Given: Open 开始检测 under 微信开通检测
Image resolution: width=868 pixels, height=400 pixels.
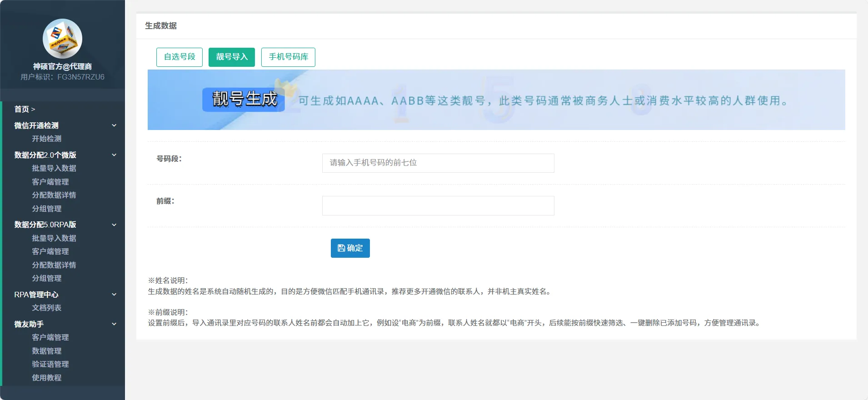Looking at the screenshot, I should tap(46, 139).
